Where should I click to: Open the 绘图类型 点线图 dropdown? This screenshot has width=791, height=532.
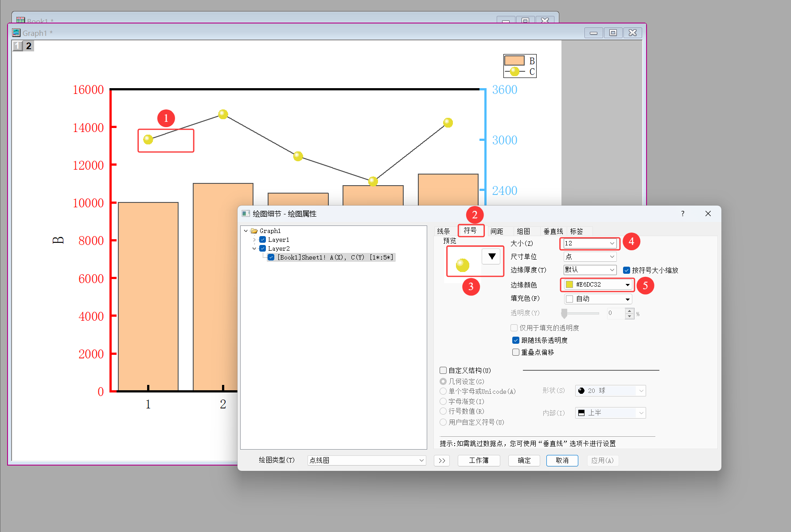click(366, 460)
